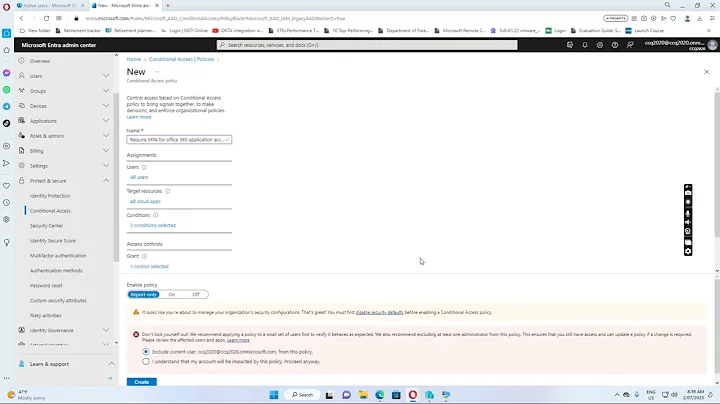
Task: Reload the page in the browser
Action: [x=46, y=18]
